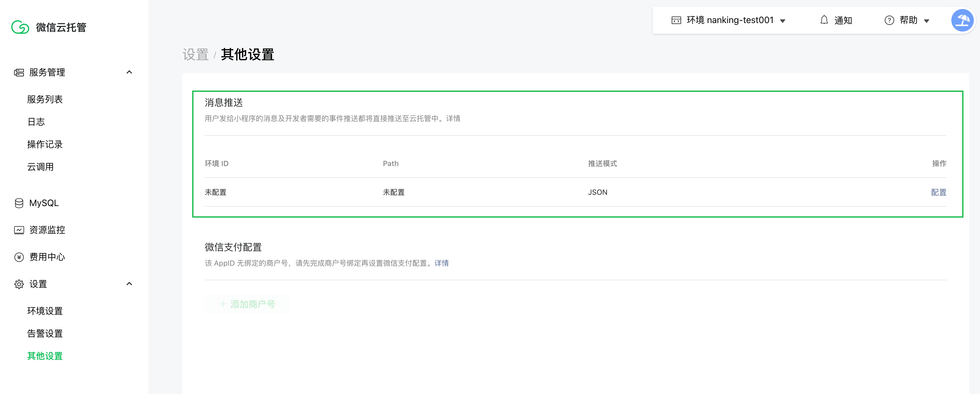Image resolution: width=980 pixels, height=394 pixels.
Task: Click the 其他设置 page heading
Action: point(247,54)
